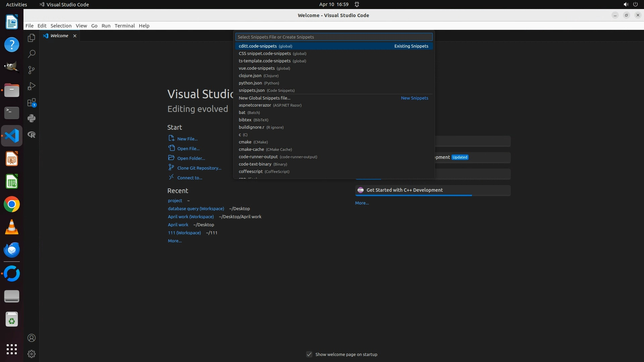Toggle Show welcome page on startup
Viewport: 644px width, 362px height.
pyautogui.click(x=309, y=354)
